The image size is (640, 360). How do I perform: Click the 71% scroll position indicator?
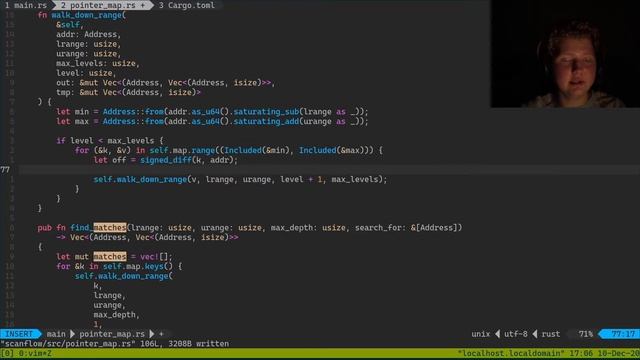point(585,334)
